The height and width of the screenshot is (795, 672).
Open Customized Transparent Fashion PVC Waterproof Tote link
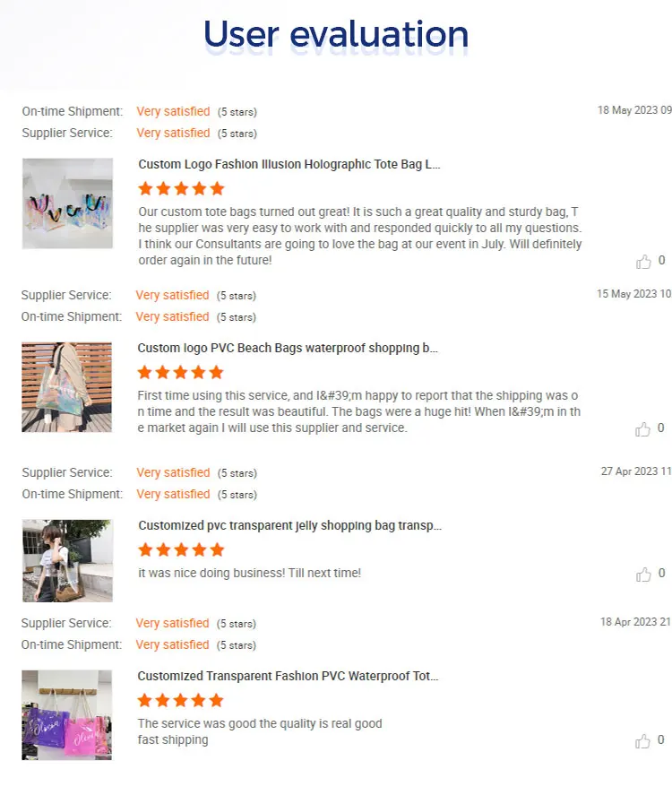(288, 676)
